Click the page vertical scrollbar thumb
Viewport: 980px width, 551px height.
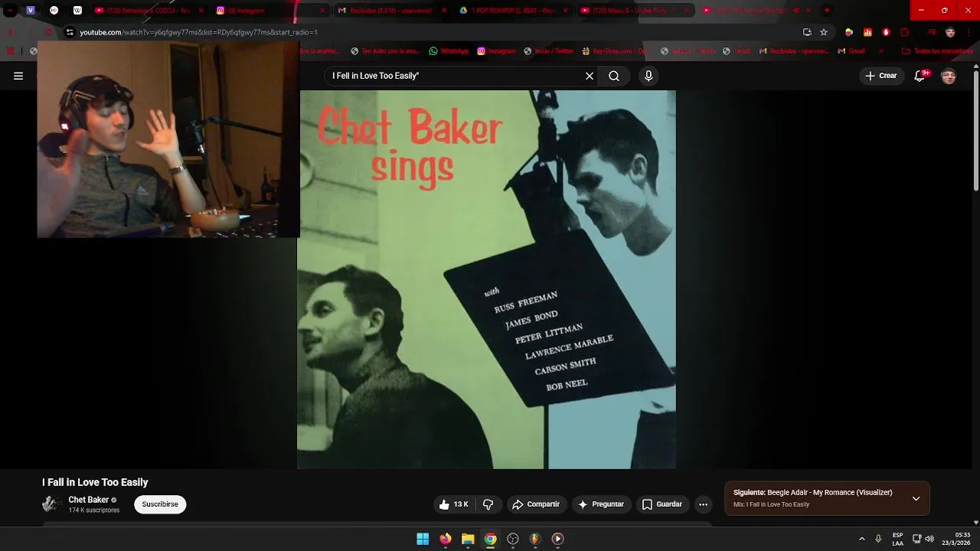coord(976,131)
